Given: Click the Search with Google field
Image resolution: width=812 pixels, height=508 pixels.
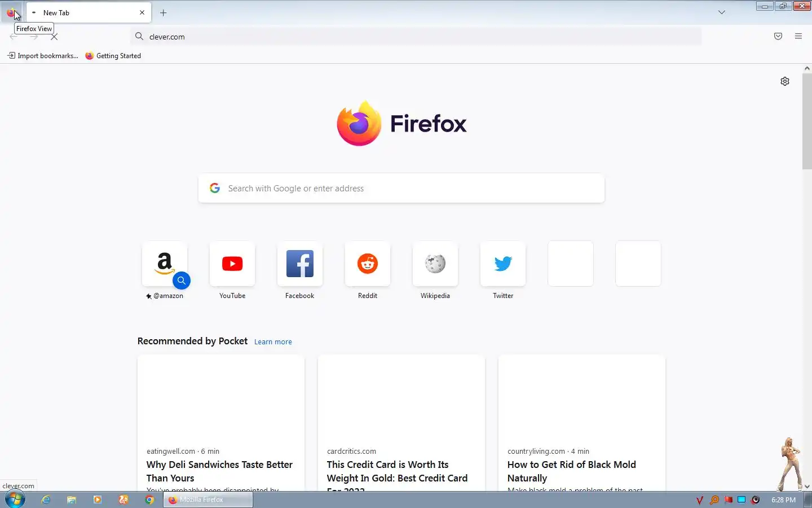Looking at the screenshot, I should 401,189.
